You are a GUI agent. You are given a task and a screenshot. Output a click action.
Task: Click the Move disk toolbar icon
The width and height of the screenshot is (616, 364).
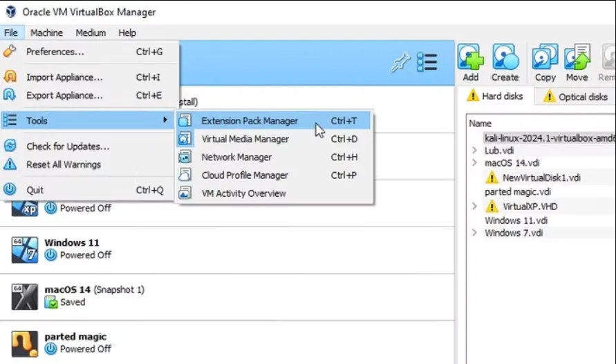577,62
